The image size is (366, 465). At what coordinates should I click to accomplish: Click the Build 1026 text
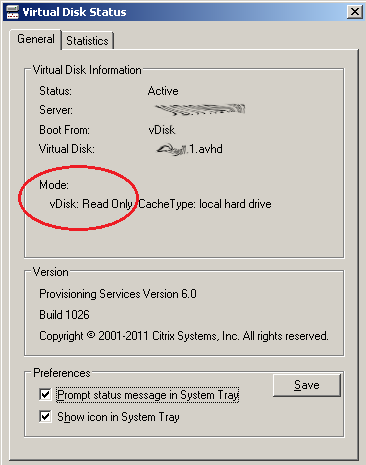click(x=64, y=315)
